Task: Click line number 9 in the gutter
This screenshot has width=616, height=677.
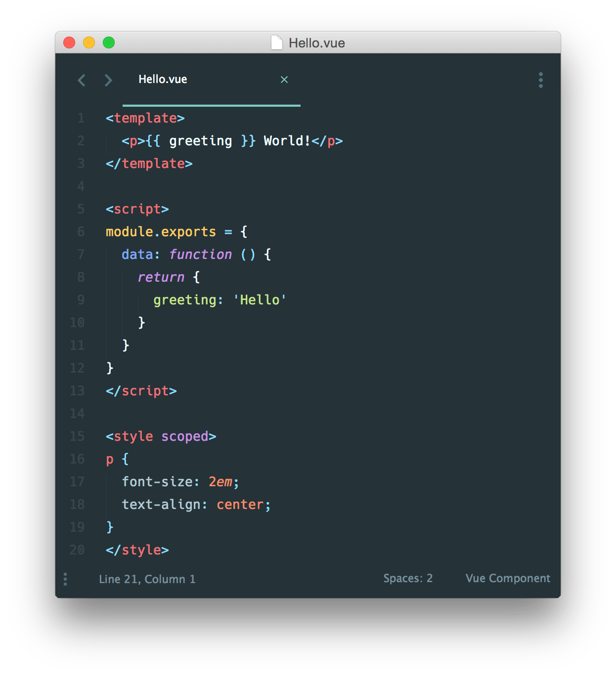Action: click(81, 299)
